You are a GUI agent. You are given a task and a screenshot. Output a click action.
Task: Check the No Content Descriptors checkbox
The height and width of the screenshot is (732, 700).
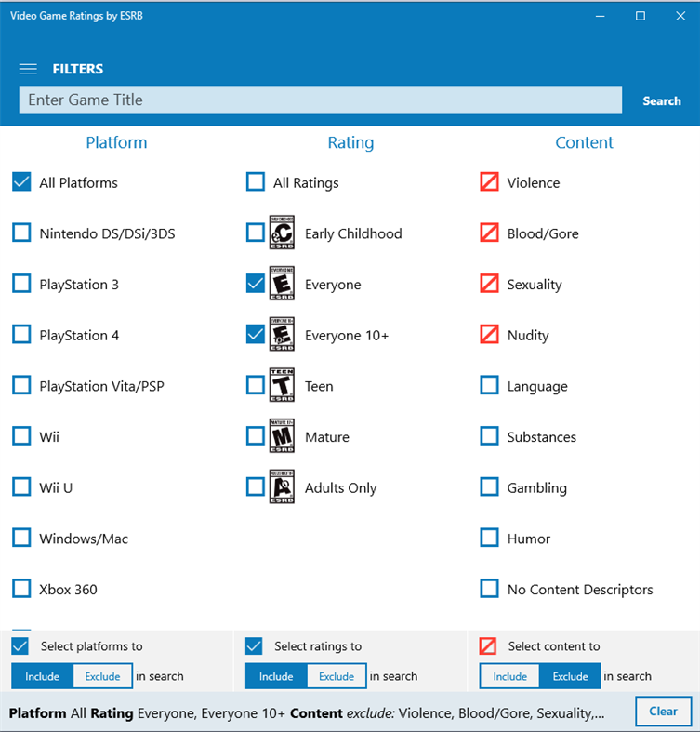coord(490,589)
